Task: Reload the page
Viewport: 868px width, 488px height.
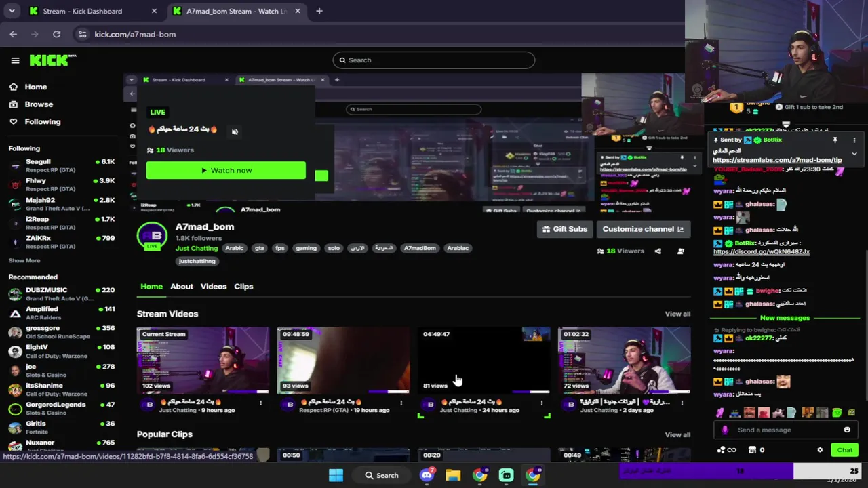Action: tap(57, 34)
